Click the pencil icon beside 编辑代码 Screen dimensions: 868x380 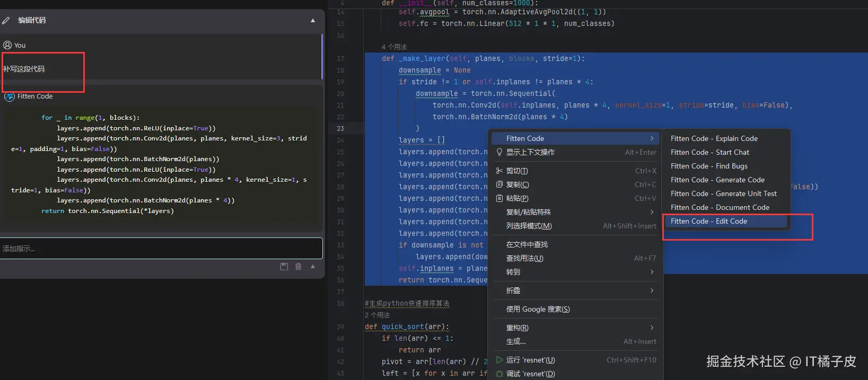tap(6, 20)
